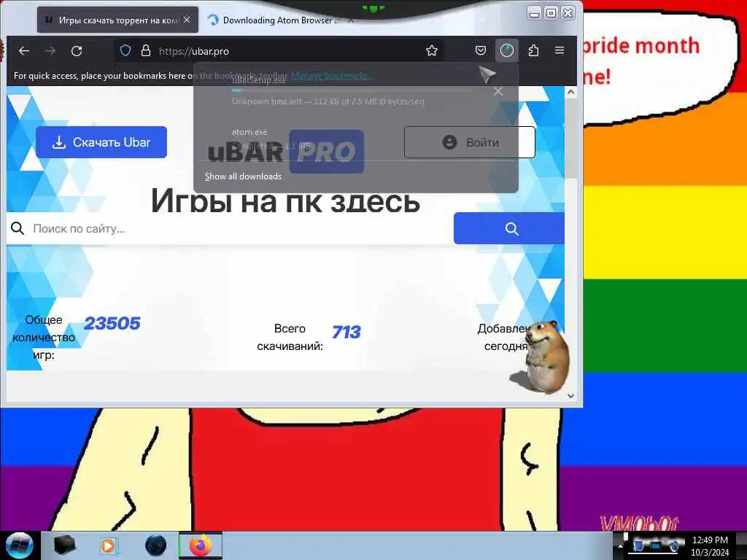Screen dimensions: 747x560
Task: Click the taskbar clock 12:49 PM
Action: (710, 540)
